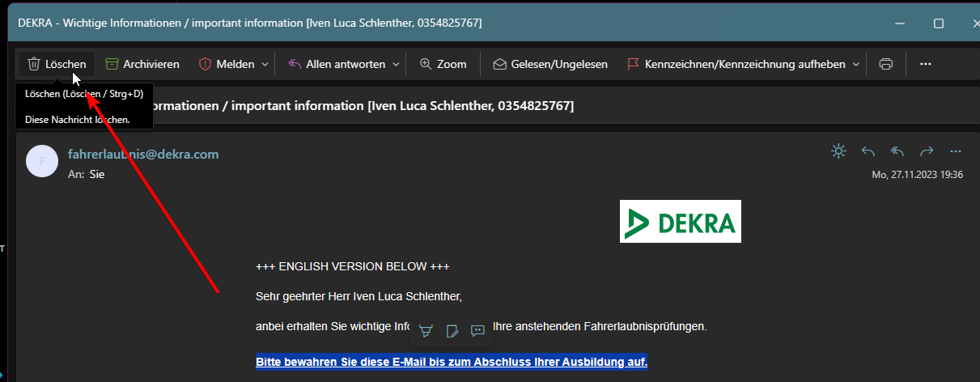This screenshot has width=980, height=382.
Task: Click the note icon in the floating toolbar
Action: pos(452,330)
